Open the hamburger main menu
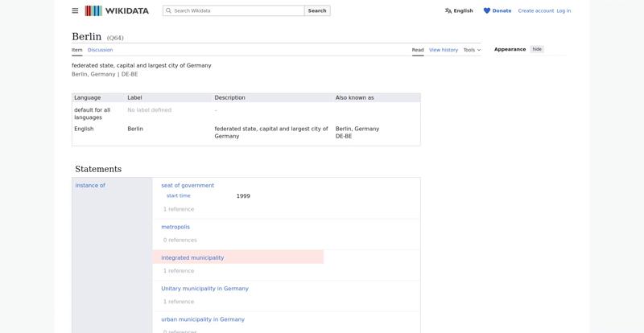Image resolution: width=644 pixels, height=333 pixels. pyautogui.click(x=75, y=11)
